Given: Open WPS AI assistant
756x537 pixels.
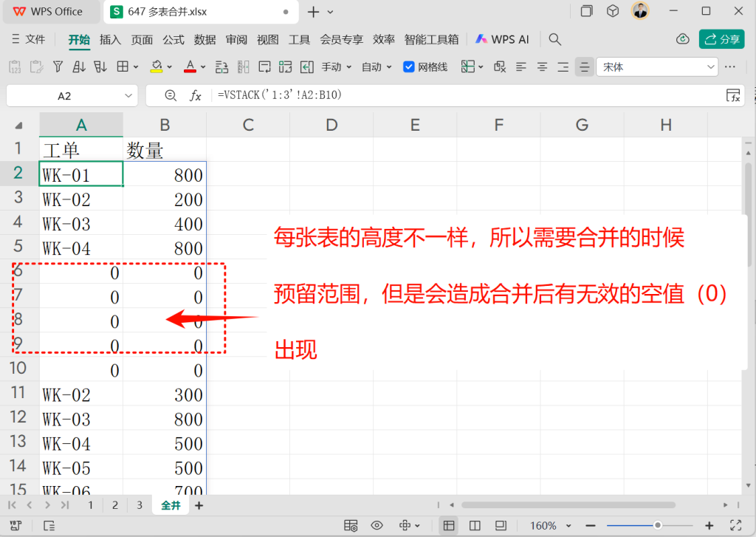Looking at the screenshot, I should (502, 40).
